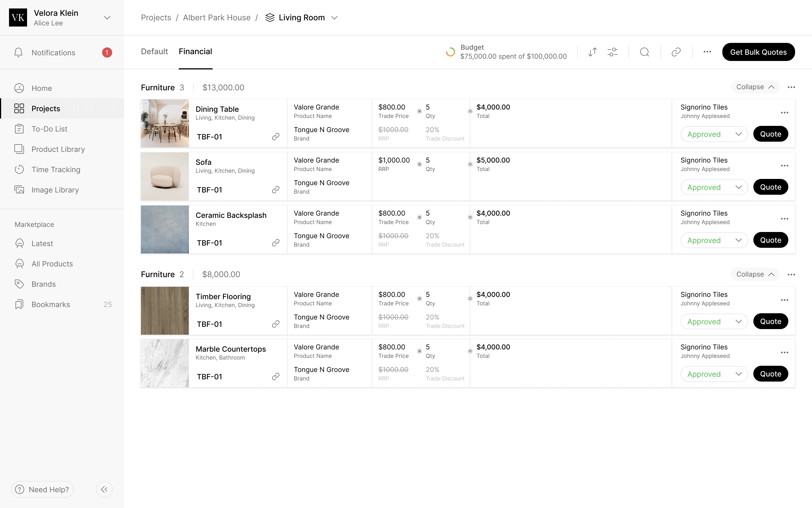Open more options for Timber Flooring row
Image resolution: width=812 pixels, height=508 pixels.
click(784, 300)
